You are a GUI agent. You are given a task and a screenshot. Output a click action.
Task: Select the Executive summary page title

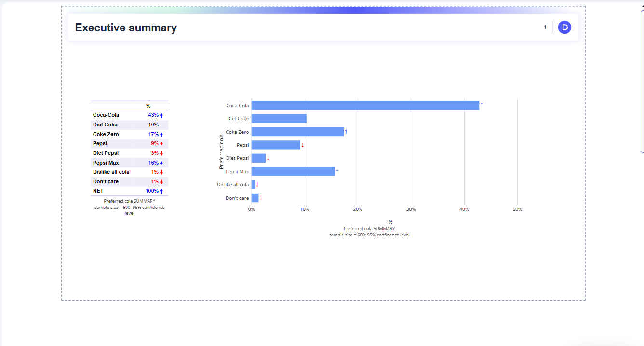[126, 28]
